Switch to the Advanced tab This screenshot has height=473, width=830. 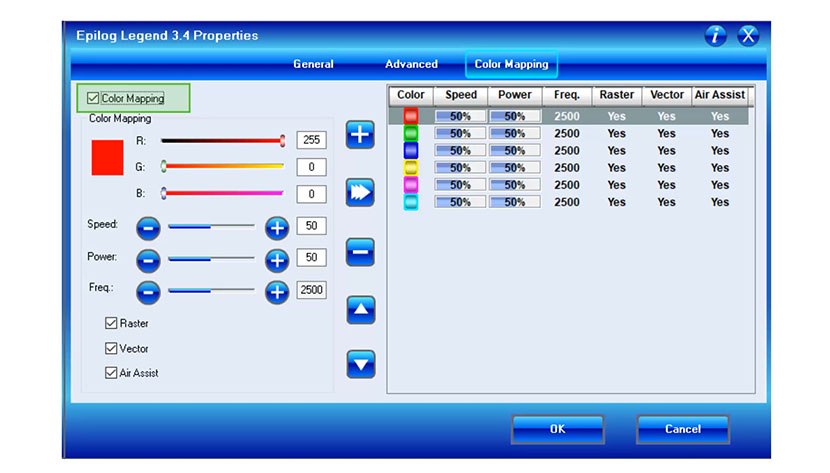[411, 64]
